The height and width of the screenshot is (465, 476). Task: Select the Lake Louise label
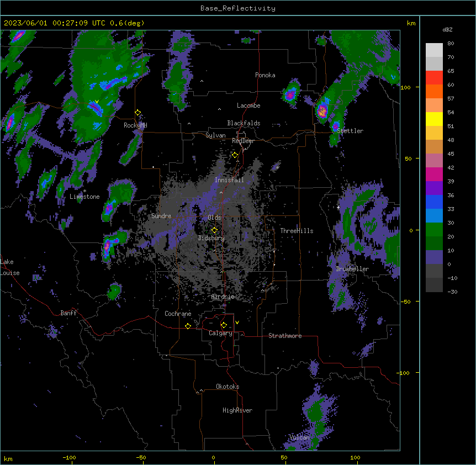(10, 267)
